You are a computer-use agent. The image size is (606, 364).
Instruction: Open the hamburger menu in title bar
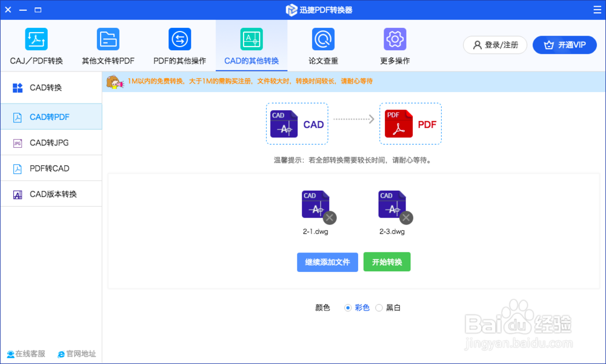[597, 10]
